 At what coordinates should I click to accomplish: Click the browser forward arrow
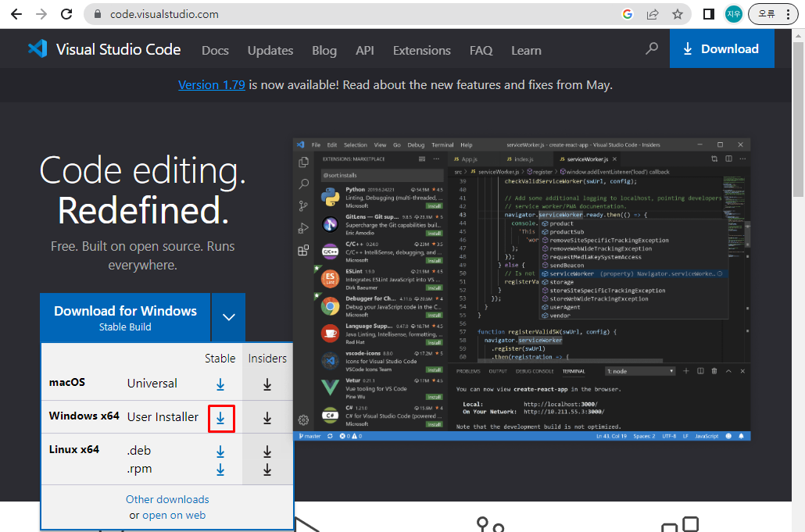click(41, 14)
